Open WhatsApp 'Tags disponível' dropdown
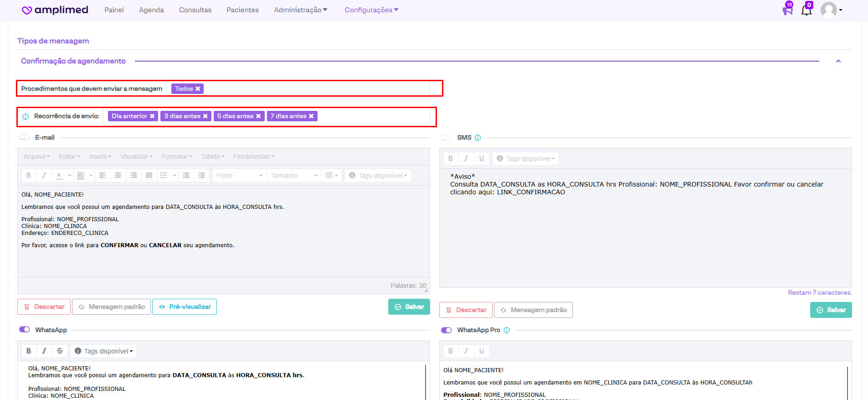The image size is (868, 400). point(104,351)
